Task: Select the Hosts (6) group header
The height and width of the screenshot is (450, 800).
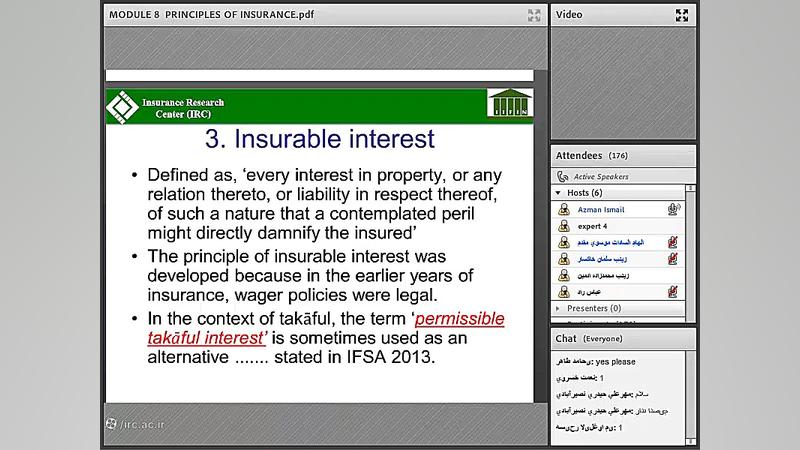Action: 618,193
